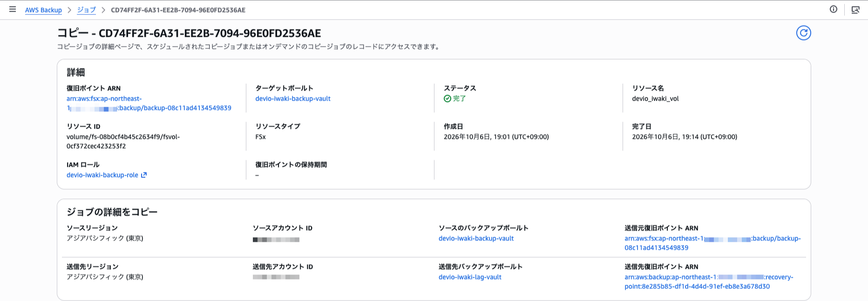The height and width of the screenshot is (301, 868).
Task: Click the 作成日 value 19:01
Action: coord(496,137)
